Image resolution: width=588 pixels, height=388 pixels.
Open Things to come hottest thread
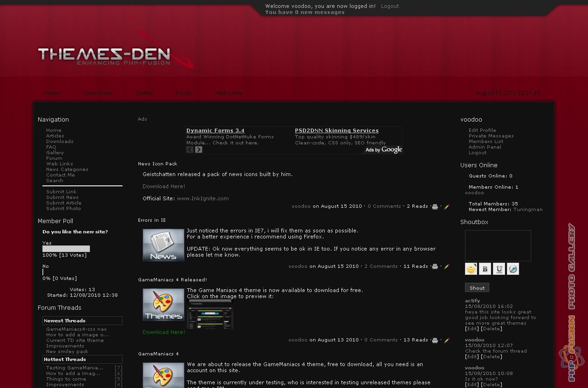pyautogui.click(x=66, y=379)
